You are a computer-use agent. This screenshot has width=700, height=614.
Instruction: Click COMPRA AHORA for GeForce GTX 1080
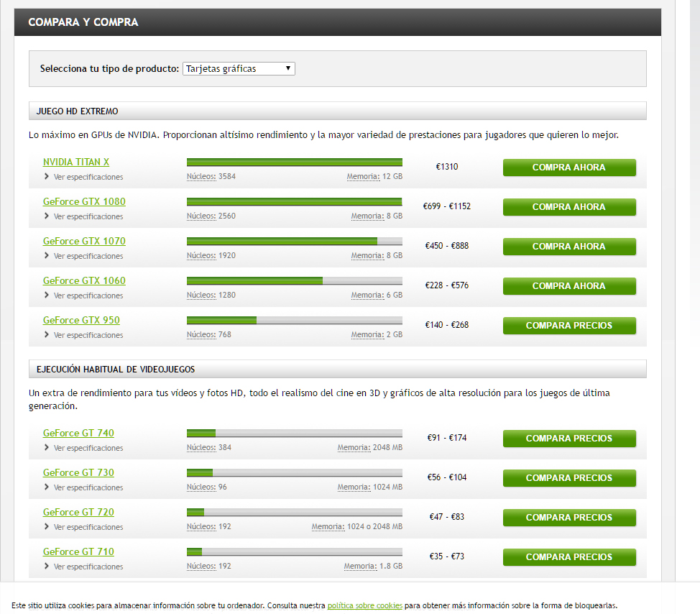click(x=569, y=207)
